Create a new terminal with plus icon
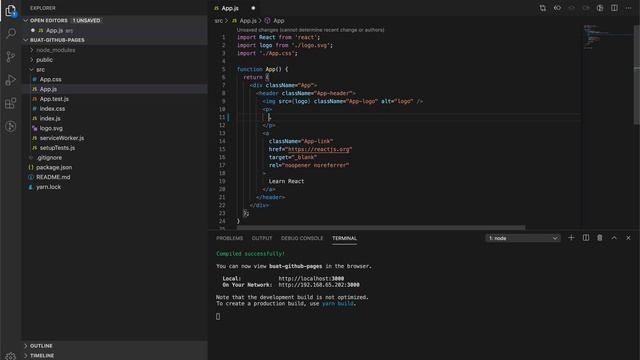Screen dimensions: 640x360 pyautogui.click(x=571, y=238)
